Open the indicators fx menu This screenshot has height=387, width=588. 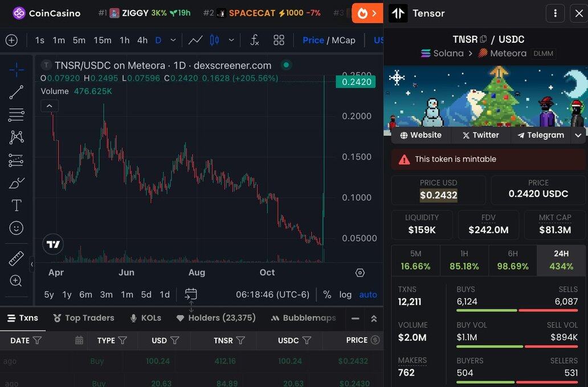(255, 40)
